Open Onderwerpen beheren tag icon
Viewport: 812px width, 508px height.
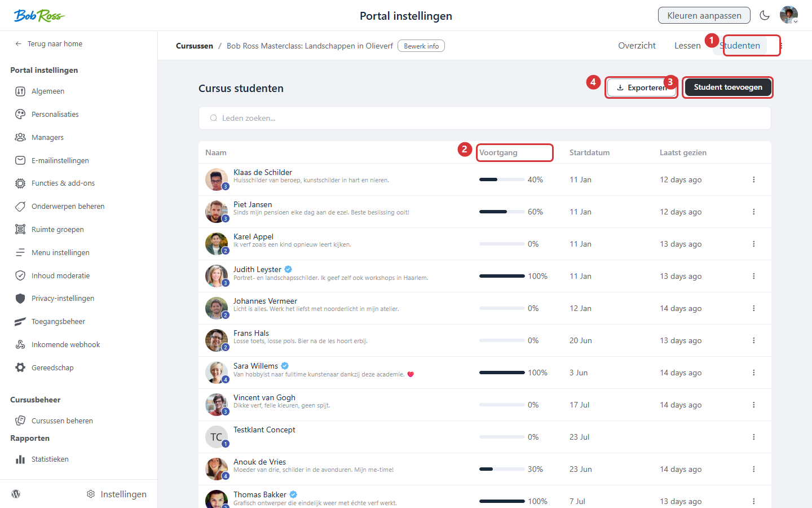tap(20, 207)
